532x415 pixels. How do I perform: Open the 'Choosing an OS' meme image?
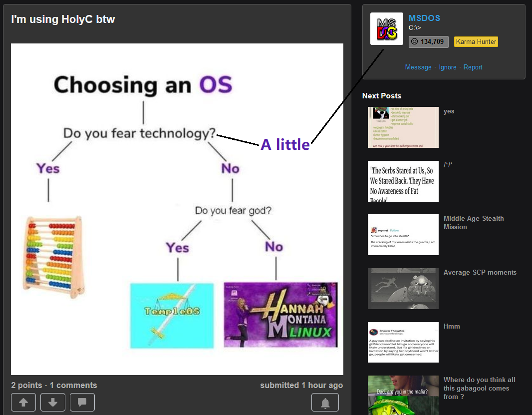[x=177, y=209]
